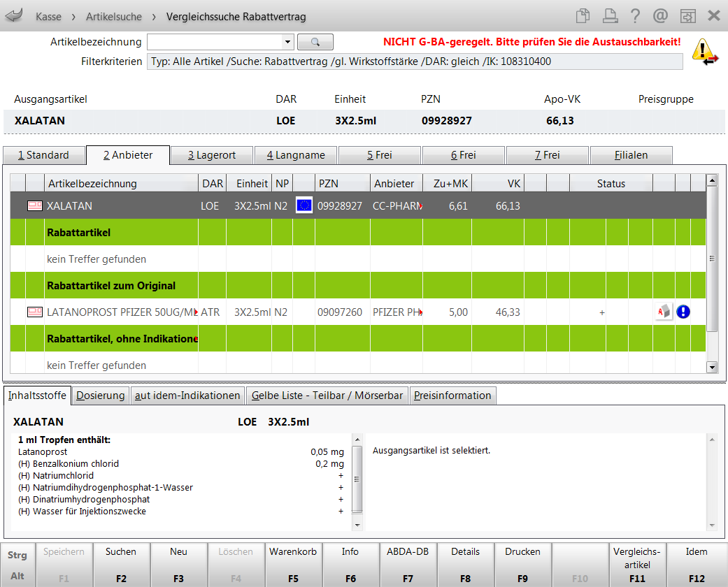Click the magnifier search button
Image resolution: width=728 pixels, height=587 pixels.
[x=315, y=42]
